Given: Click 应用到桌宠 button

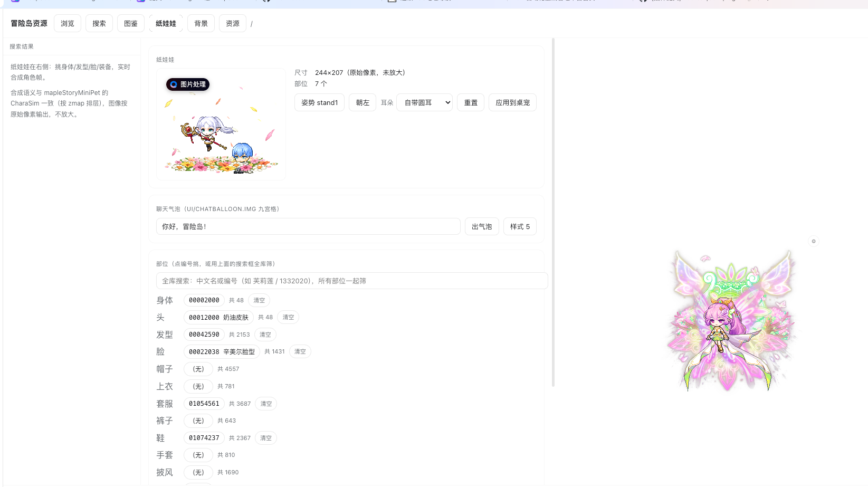Looking at the screenshot, I should tap(512, 102).
